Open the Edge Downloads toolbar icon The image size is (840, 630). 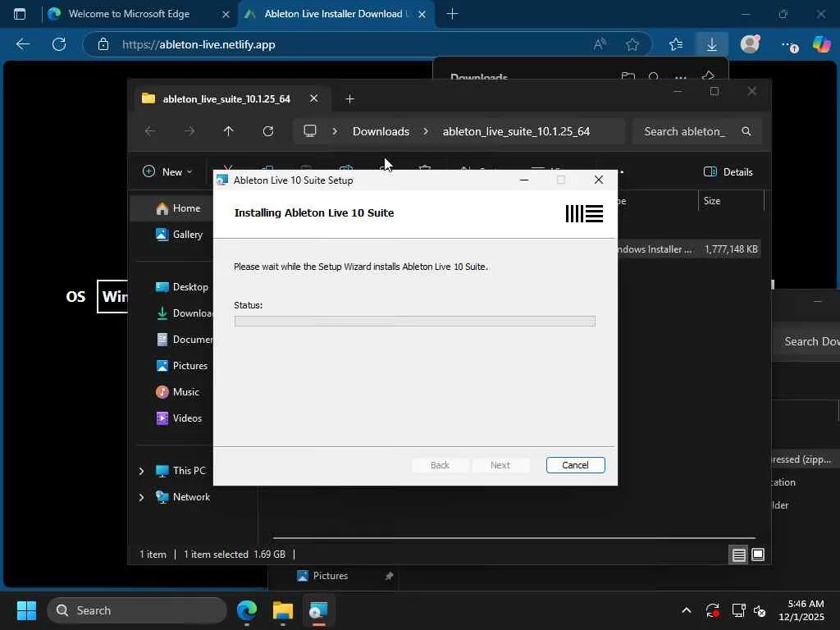[x=711, y=44]
